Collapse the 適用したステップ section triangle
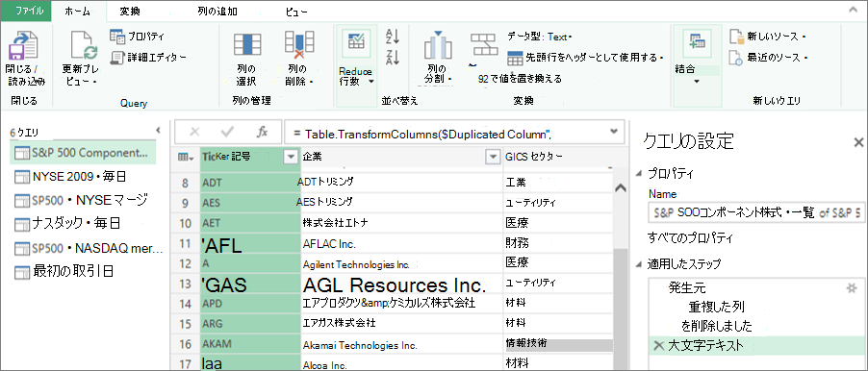Viewport: 868px width, 371px height. (x=639, y=264)
